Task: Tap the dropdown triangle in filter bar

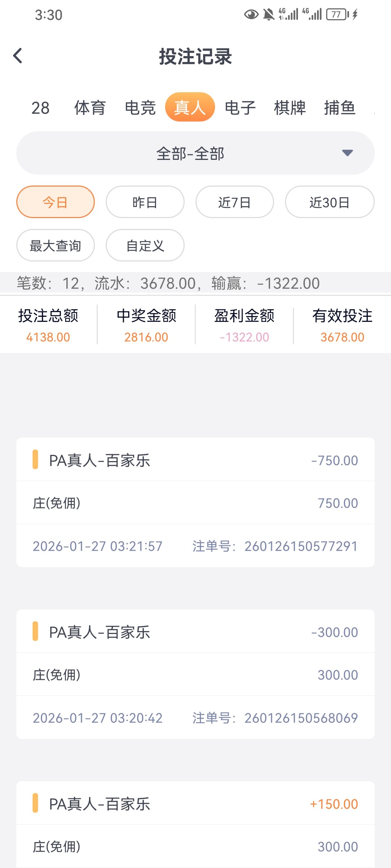Action: (347, 153)
